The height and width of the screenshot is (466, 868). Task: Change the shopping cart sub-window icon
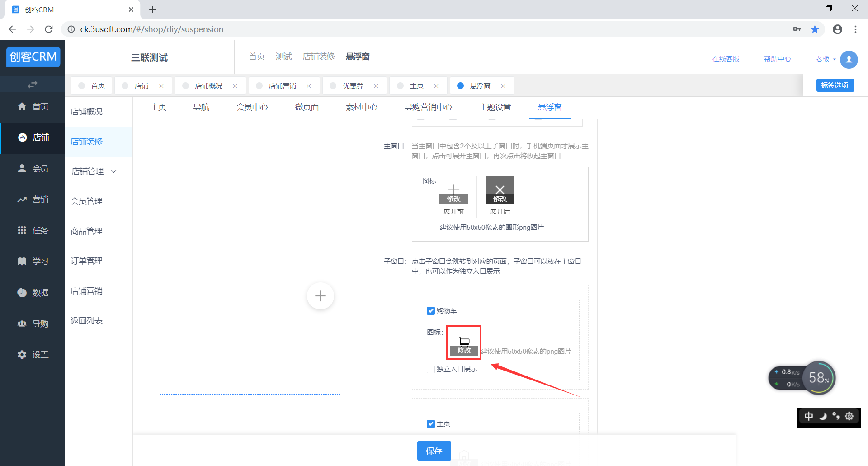click(464, 350)
